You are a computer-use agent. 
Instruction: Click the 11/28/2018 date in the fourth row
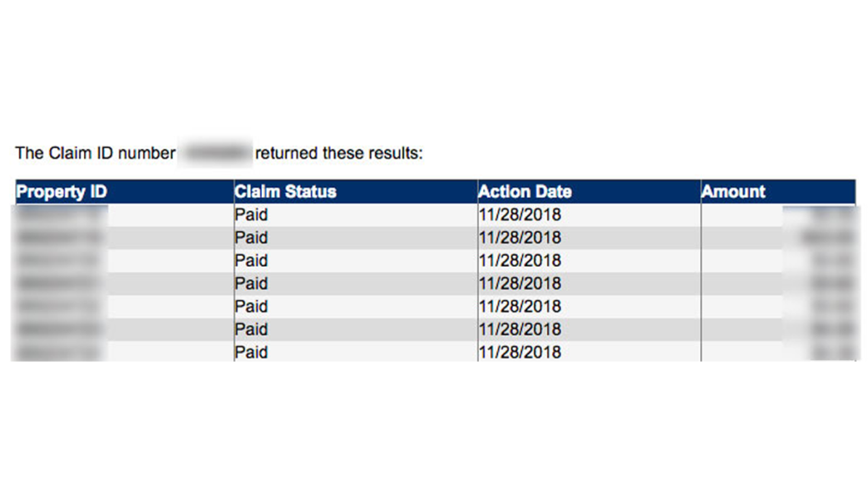(x=520, y=283)
